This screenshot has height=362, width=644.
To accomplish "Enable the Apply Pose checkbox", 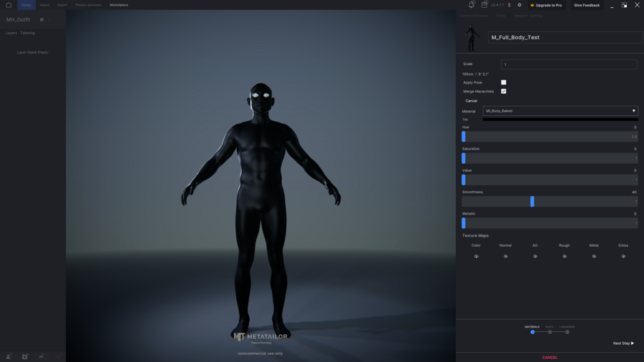I will click(x=504, y=82).
